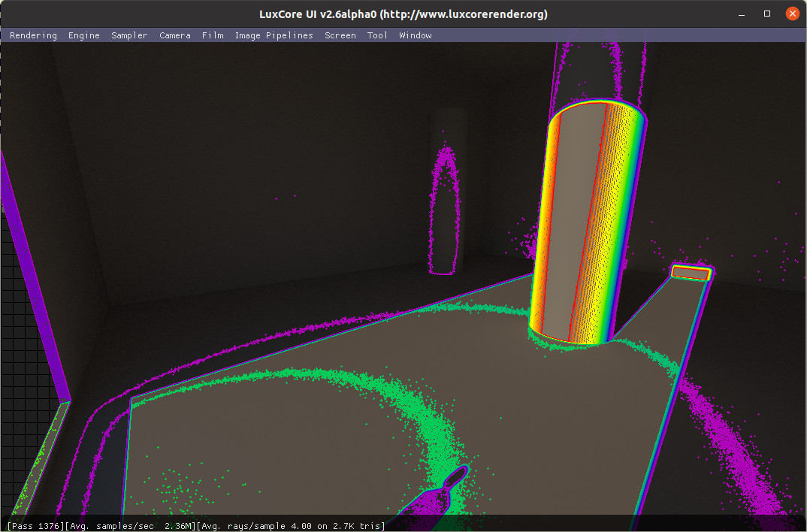The width and height of the screenshot is (807, 532).
Task: Open the Engine menu
Action: coord(84,35)
